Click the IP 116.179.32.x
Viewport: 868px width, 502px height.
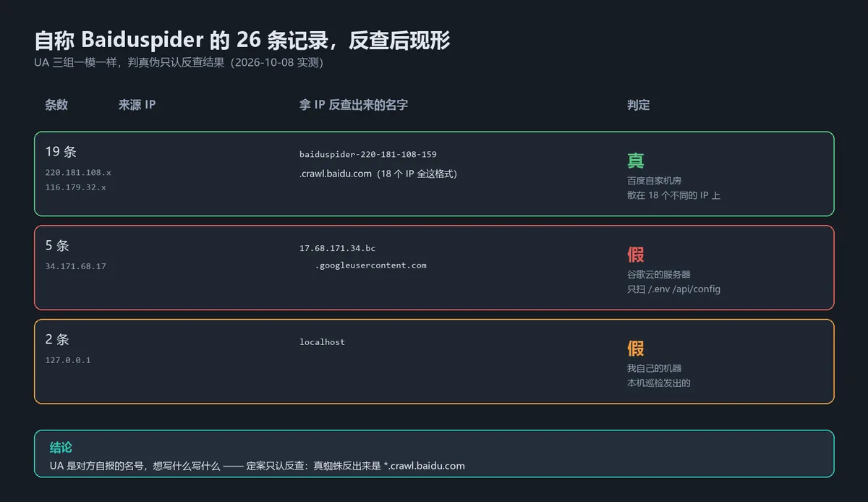tap(75, 187)
